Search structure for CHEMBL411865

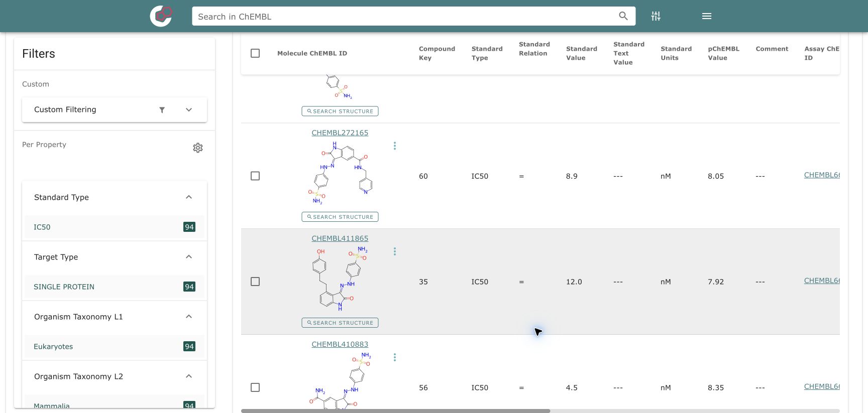coord(340,323)
